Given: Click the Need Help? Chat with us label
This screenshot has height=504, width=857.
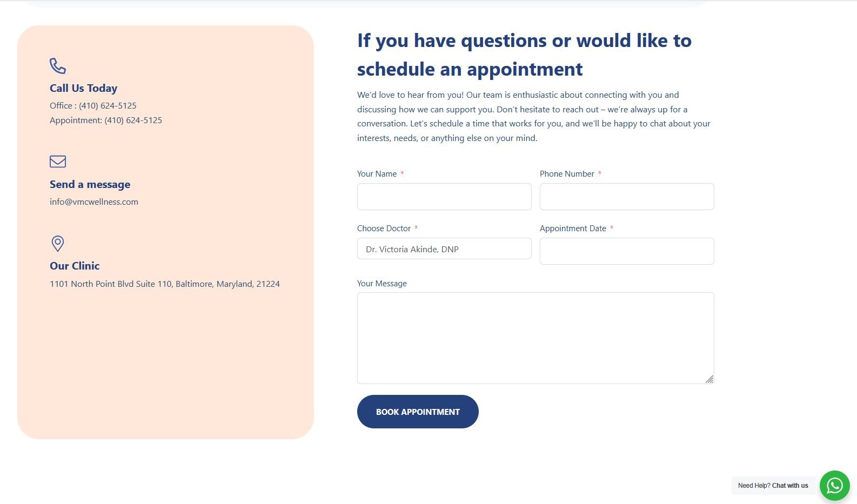Looking at the screenshot, I should [x=773, y=486].
